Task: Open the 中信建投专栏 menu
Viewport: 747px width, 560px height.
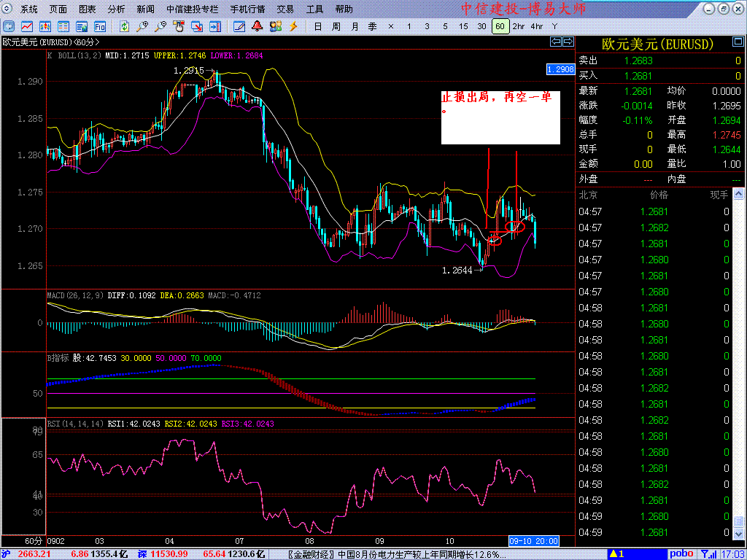Action: tap(193, 9)
